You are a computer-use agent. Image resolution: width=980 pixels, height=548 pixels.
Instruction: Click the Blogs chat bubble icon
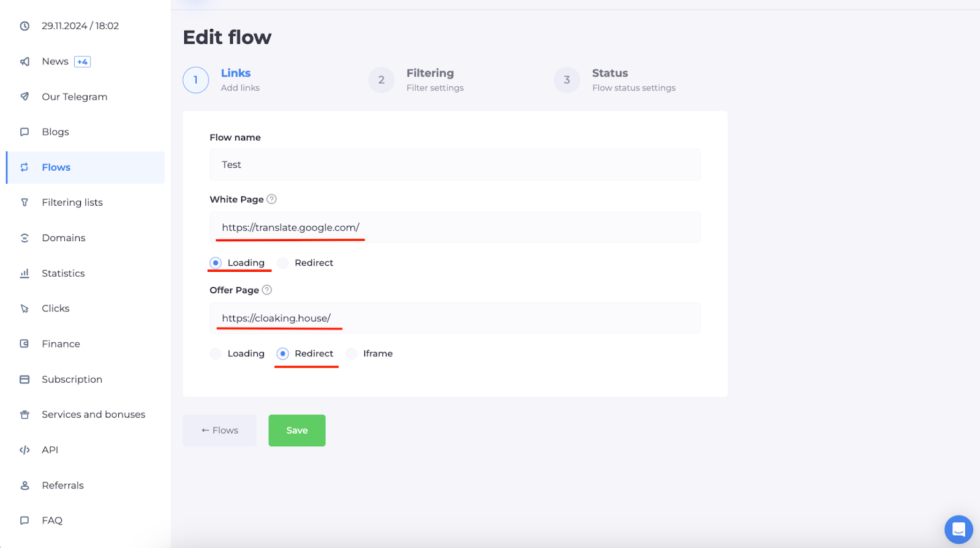pos(24,132)
